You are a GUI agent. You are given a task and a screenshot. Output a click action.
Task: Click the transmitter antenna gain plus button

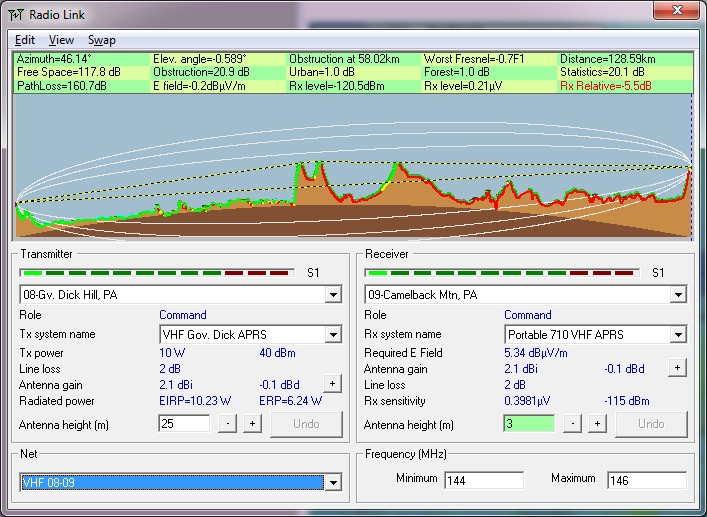click(332, 384)
